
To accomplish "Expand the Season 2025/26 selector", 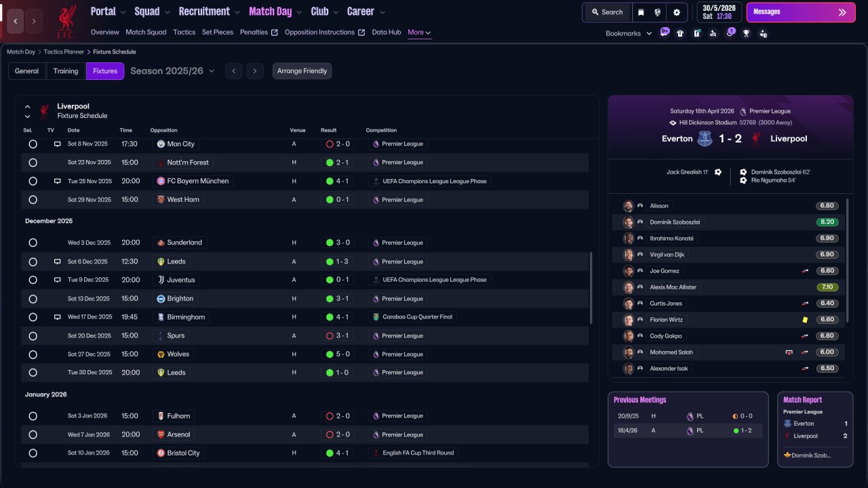I will [x=172, y=70].
